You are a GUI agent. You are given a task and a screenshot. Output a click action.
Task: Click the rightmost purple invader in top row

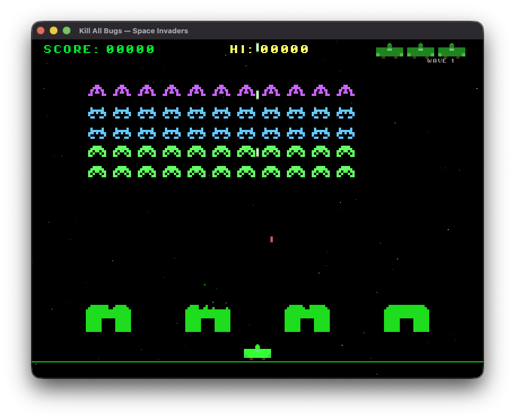(x=346, y=90)
